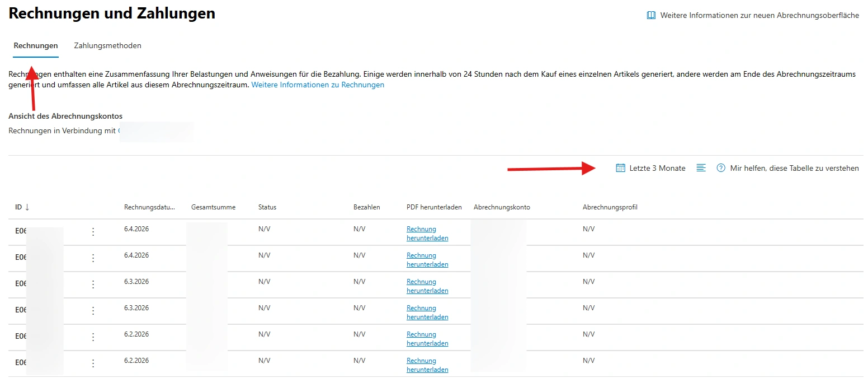Click the sort arrow next to ID column
The image size is (868, 378).
pos(27,207)
